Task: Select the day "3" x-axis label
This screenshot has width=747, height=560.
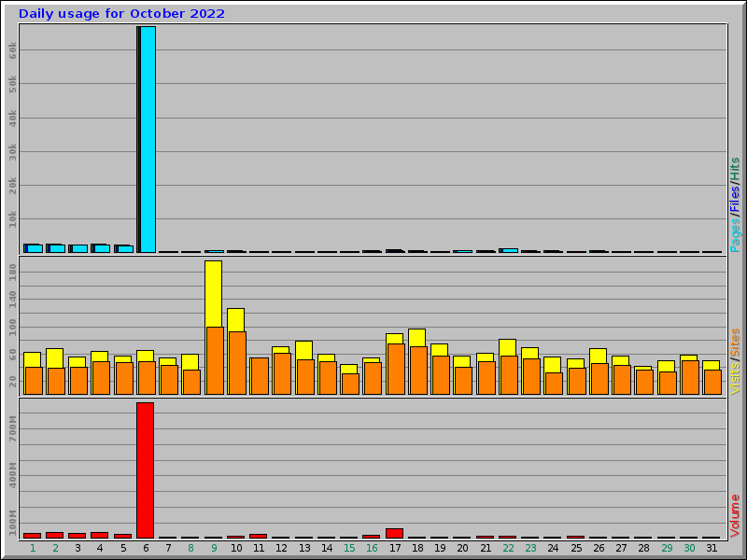Action: point(78,548)
